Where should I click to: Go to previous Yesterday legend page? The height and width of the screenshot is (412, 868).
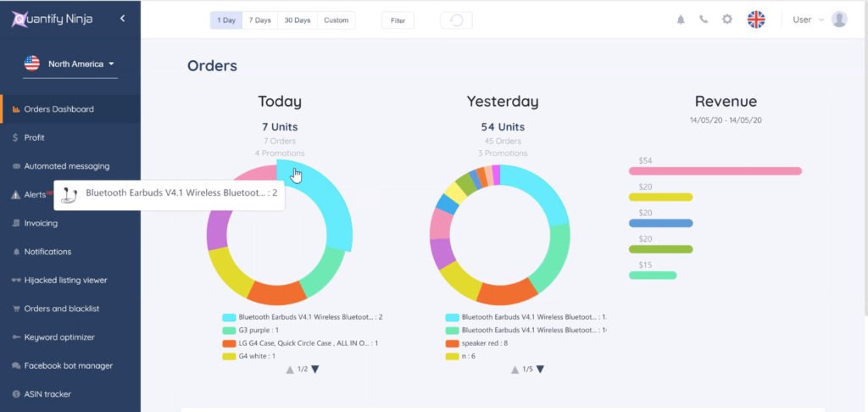(515, 370)
